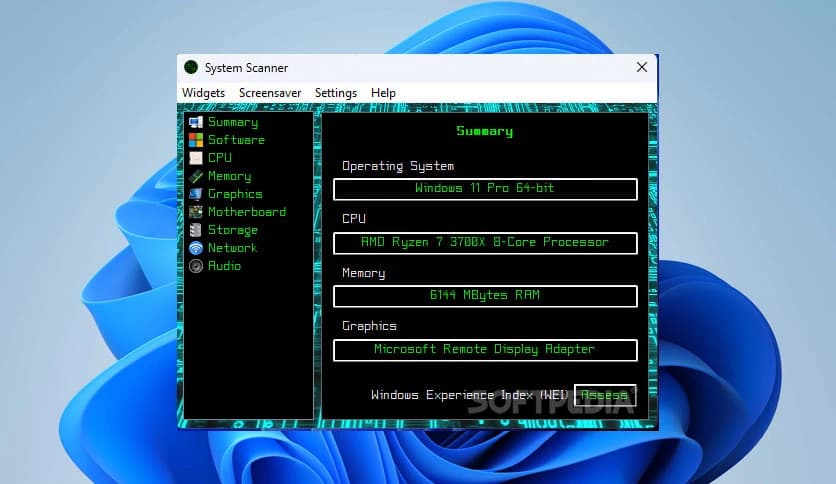Open the Widgets menu

point(203,93)
